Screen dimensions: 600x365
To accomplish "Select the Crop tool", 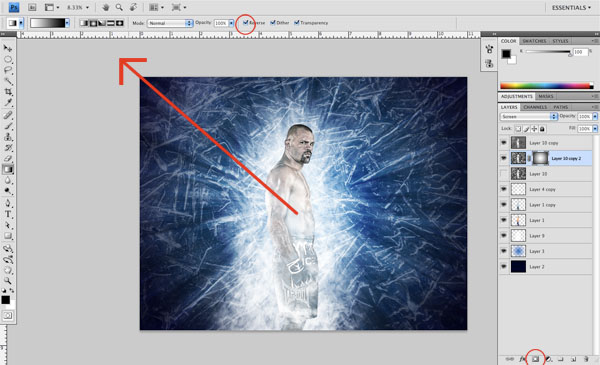I will [8, 92].
